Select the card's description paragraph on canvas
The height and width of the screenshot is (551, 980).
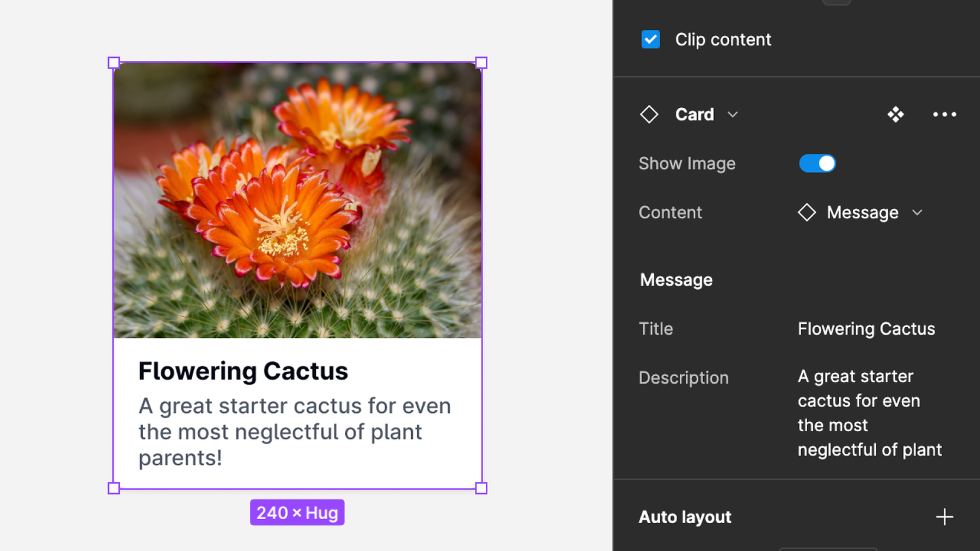295,432
